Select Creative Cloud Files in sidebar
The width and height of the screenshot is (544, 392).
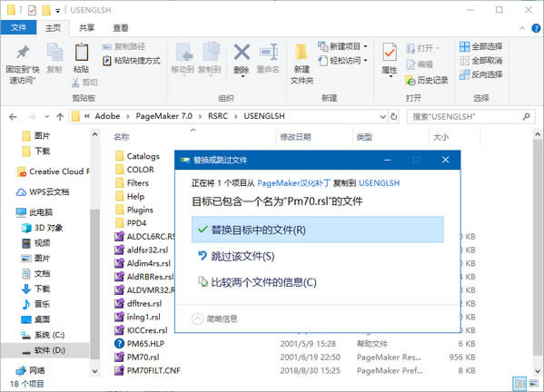[x=54, y=171]
